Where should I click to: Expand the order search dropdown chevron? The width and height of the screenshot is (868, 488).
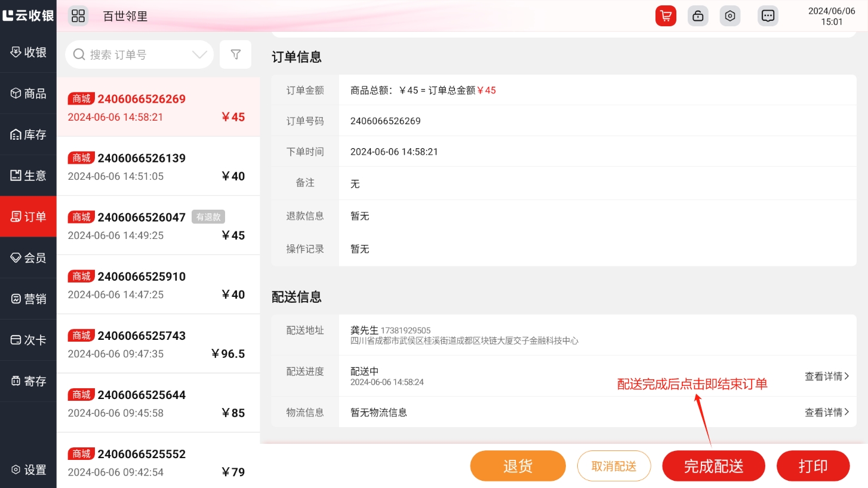[199, 55]
